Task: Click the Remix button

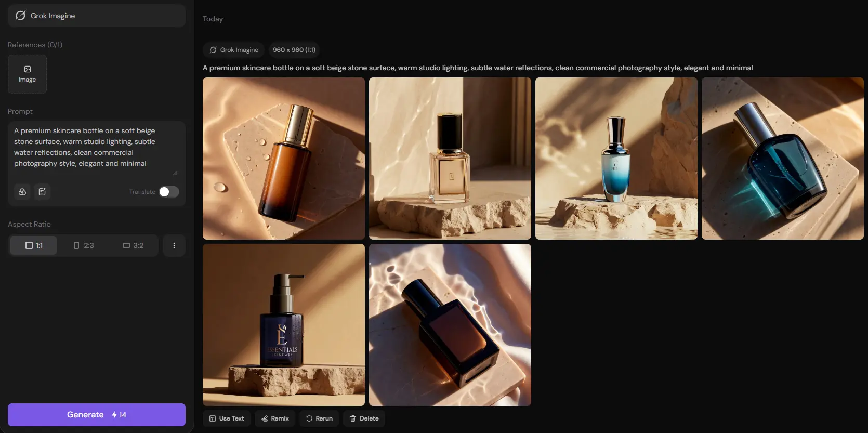Action: pos(275,418)
